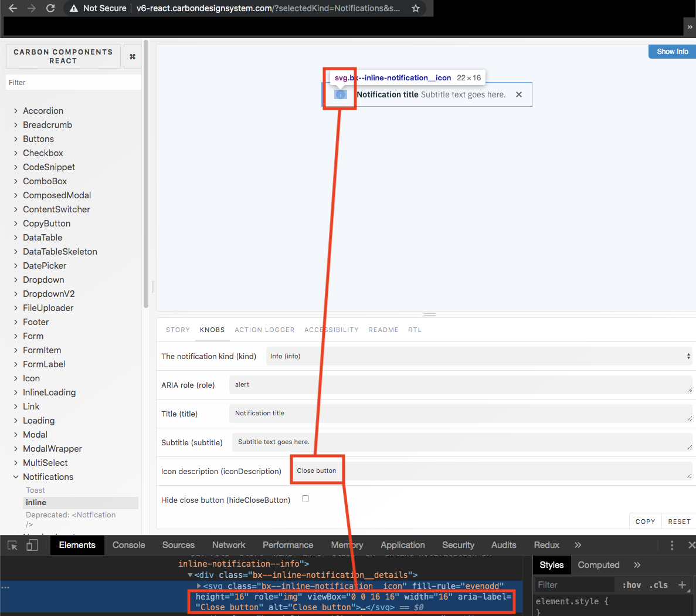Open the RTL tab
This screenshot has width=696, height=616.
[415, 330]
